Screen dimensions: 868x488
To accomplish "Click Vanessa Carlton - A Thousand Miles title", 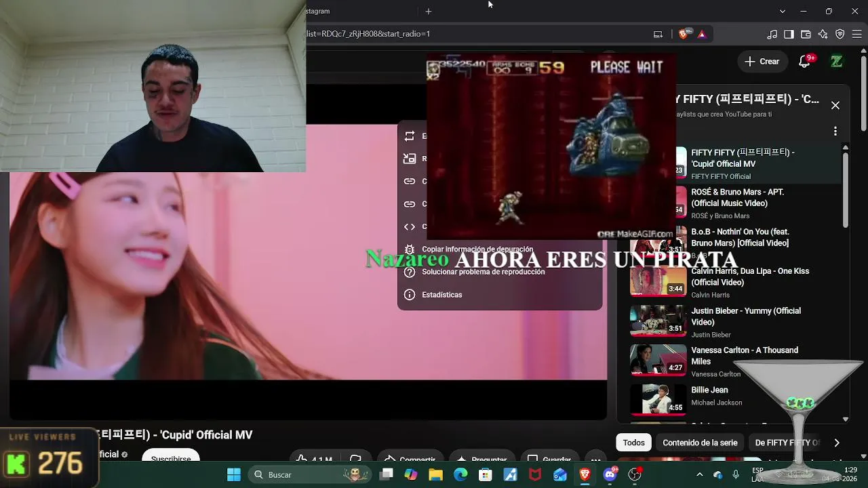I will point(745,356).
